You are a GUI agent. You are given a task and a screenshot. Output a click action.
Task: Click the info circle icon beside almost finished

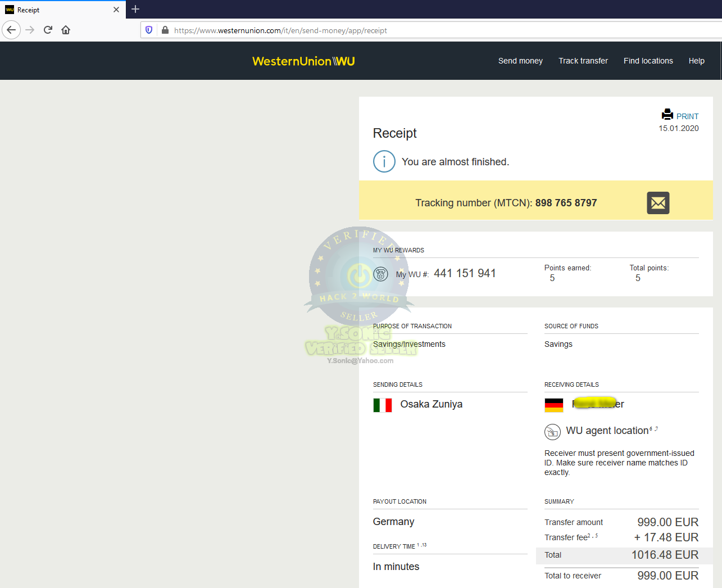(x=384, y=161)
